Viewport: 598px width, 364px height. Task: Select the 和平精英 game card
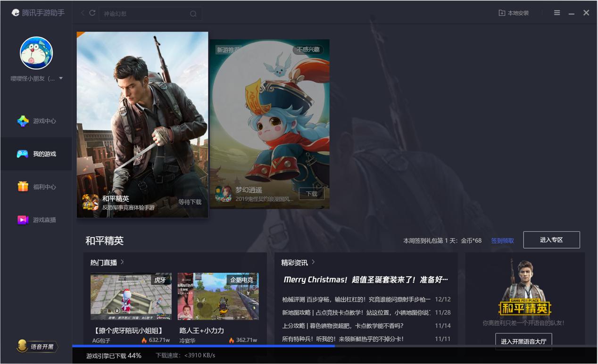[142, 125]
